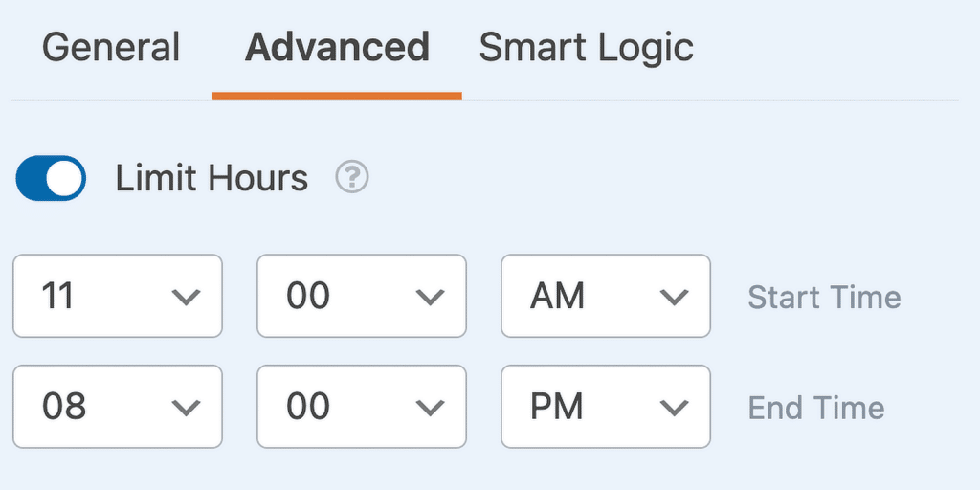Click the End Time label
The width and height of the screenshot is (980, 490).
tap(815, 408)
